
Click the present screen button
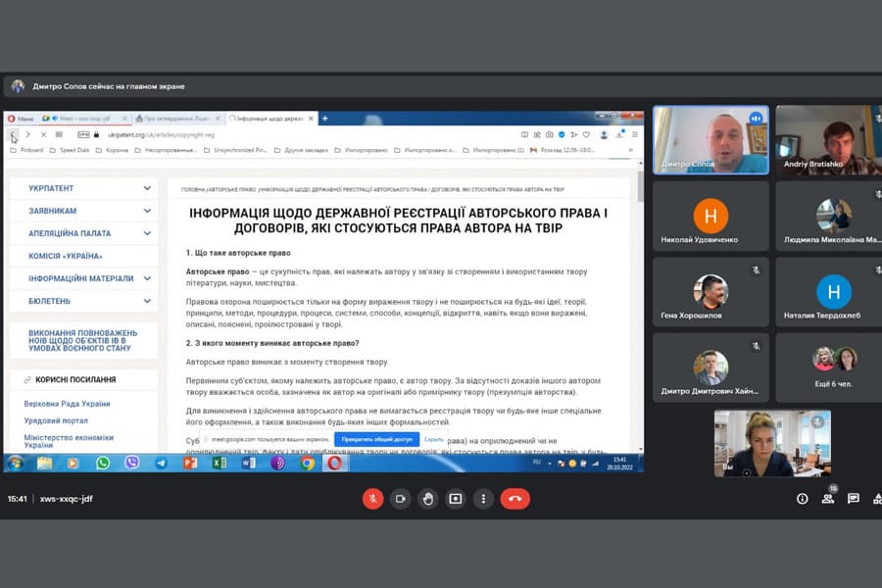(x=456, y=499)
